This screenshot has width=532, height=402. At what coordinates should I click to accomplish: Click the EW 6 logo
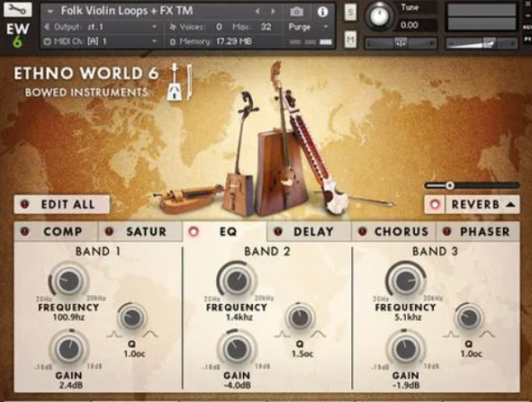(x=17, y=35)
